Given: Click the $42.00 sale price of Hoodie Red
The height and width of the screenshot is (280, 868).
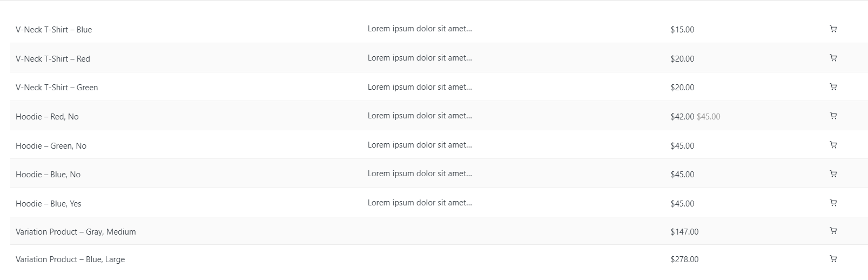Looking at the screenshot, I should tap(682, 117).
